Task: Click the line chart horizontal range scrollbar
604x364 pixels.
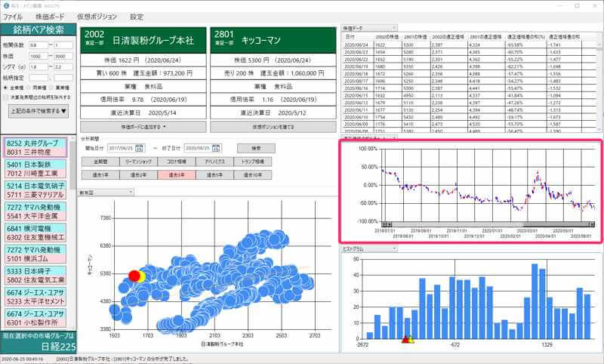Action: (x=488, y=224)
